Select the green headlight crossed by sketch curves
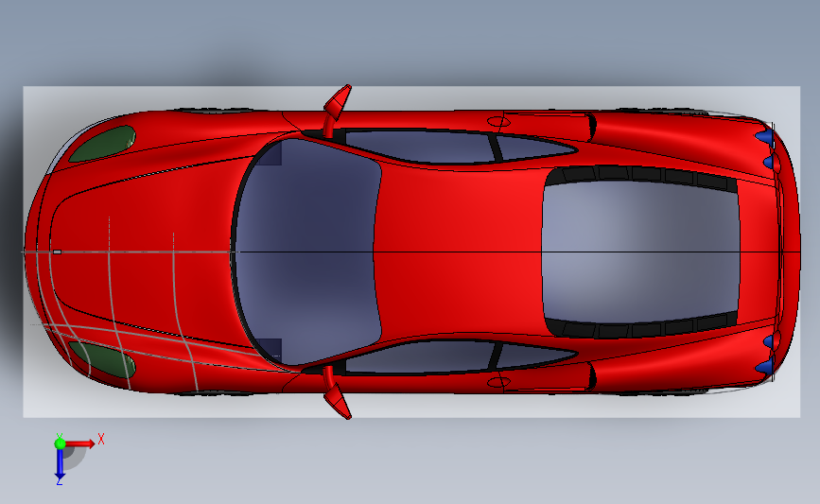 click(x=103, y=360)
